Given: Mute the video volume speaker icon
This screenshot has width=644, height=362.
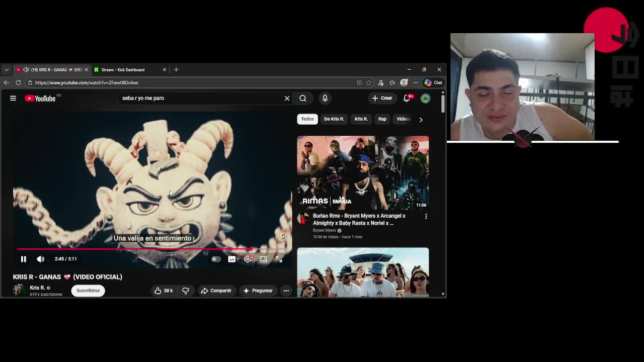Looking at the screenshot, I should click(41, 259).
